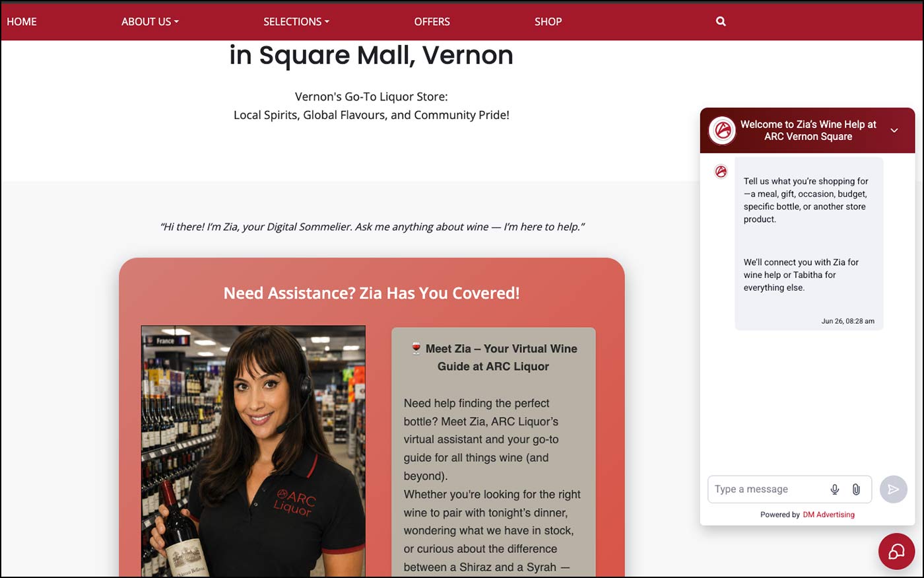Follow the DM Advertising link
Image resolution: width=924 pixels, height=578 pixels.
[x=828, y=515]
